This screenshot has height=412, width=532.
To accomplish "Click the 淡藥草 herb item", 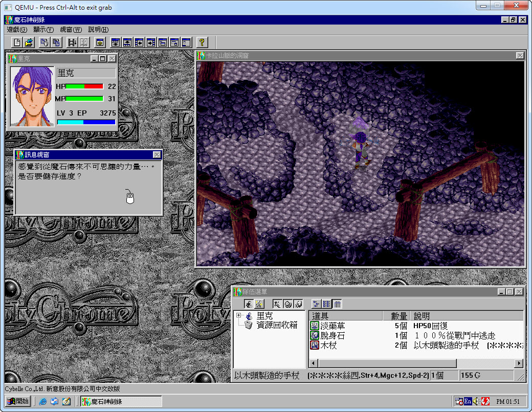I will pyautogui.click(x=332, y=326).
